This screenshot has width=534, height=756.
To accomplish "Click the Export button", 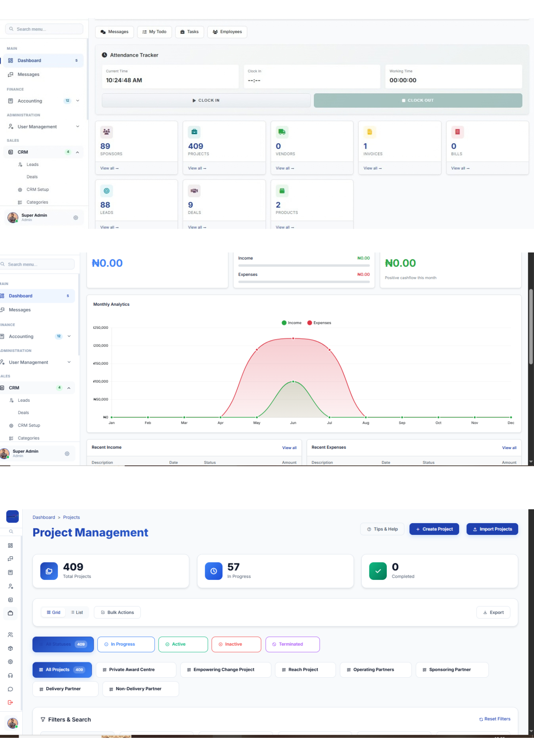I will point(493,612).
